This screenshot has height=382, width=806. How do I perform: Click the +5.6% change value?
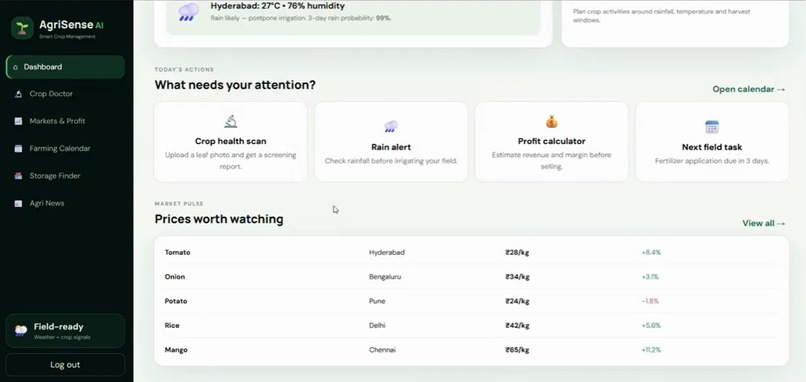click(651, 325)
